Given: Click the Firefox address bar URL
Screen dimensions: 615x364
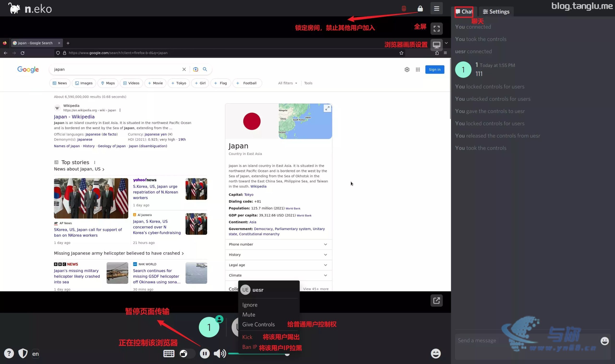Looking at the screenshot, I should [118, 53].
